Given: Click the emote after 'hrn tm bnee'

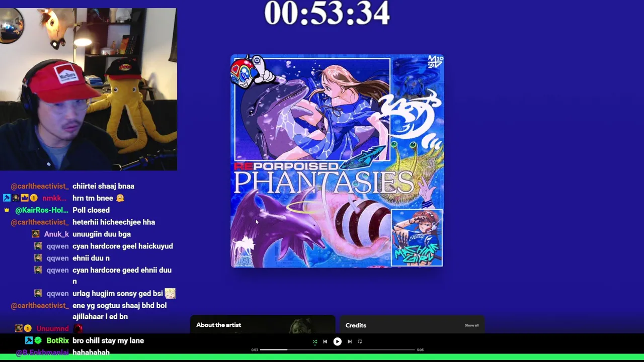Looking at the screenshot, I should click(120, 198).
